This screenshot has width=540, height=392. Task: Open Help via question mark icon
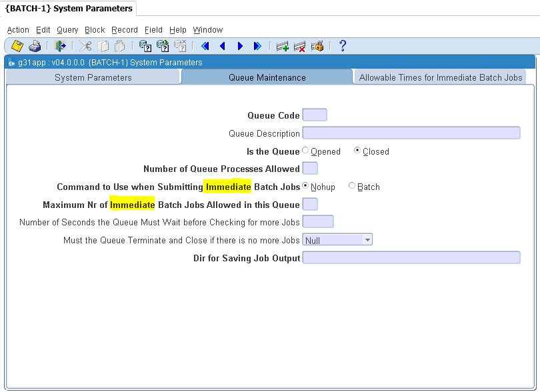coord(343,46)
